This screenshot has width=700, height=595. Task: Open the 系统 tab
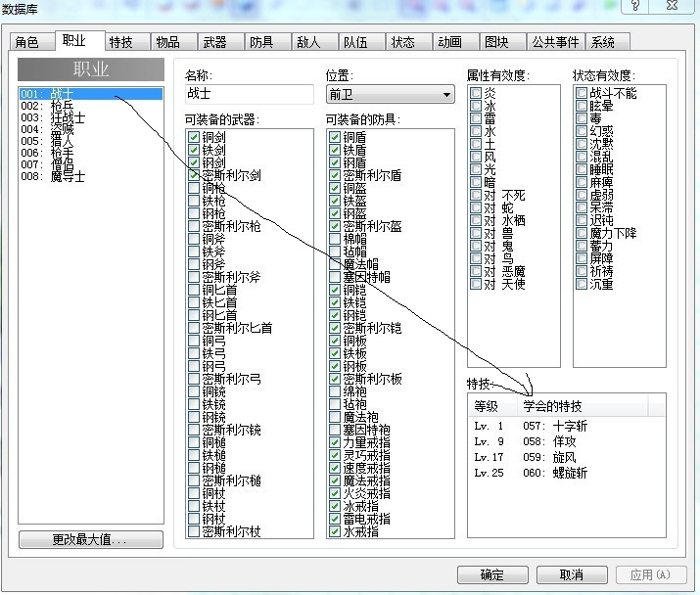(608, 42)
